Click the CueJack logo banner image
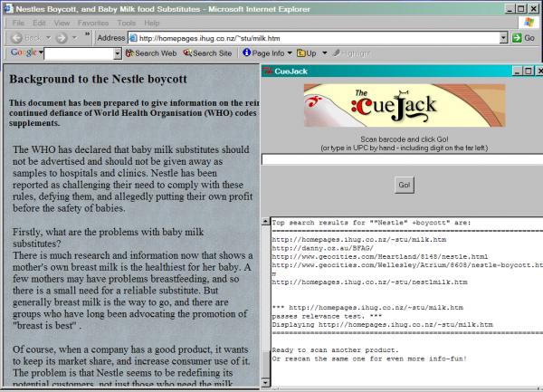This screenshot has height=392, width=543. pos(396,106)
